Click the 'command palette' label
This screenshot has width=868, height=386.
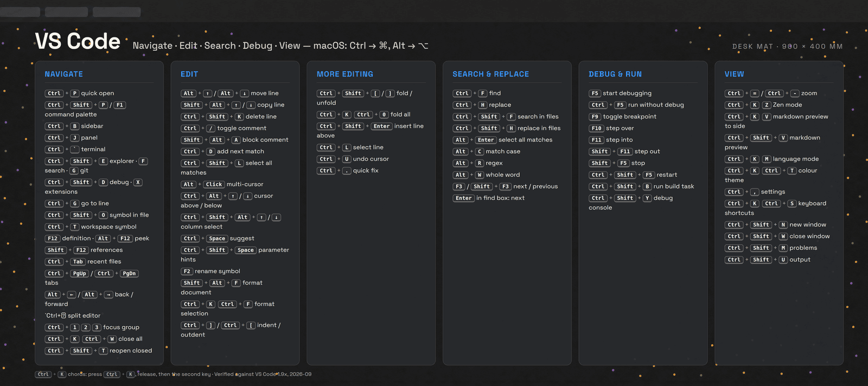[71, 115]
